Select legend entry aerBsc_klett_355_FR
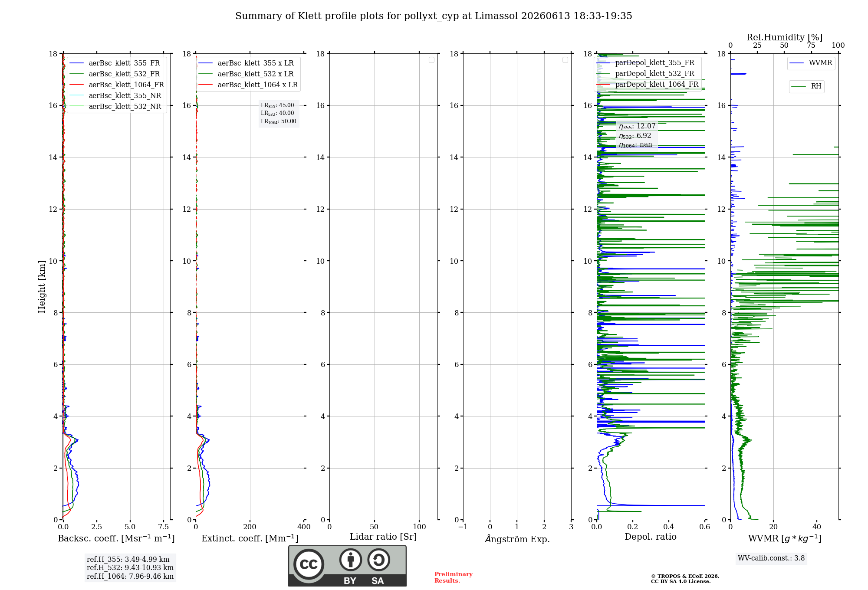The width and height of the screenshot is (868, 590). 116,63
